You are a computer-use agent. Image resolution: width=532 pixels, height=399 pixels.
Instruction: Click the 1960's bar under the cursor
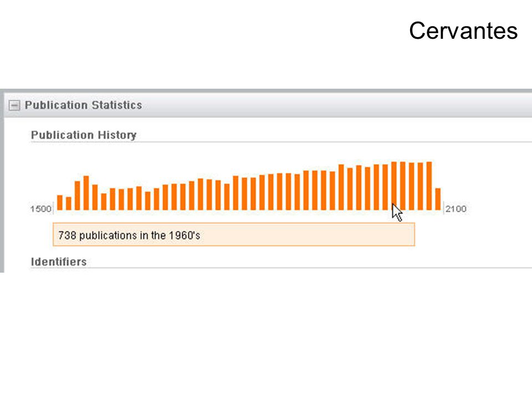click(x=394, y=186)
